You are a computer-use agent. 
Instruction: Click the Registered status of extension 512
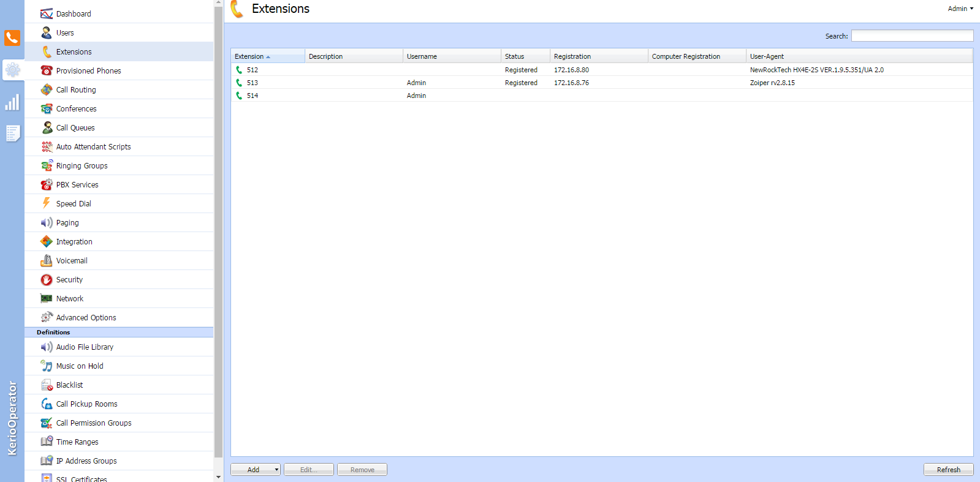tap(521, 70)
